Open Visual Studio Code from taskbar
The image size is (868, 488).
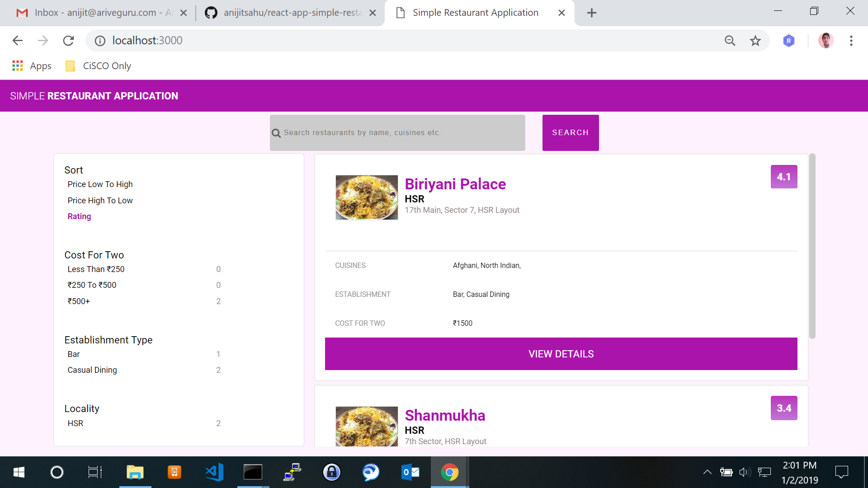214,472
